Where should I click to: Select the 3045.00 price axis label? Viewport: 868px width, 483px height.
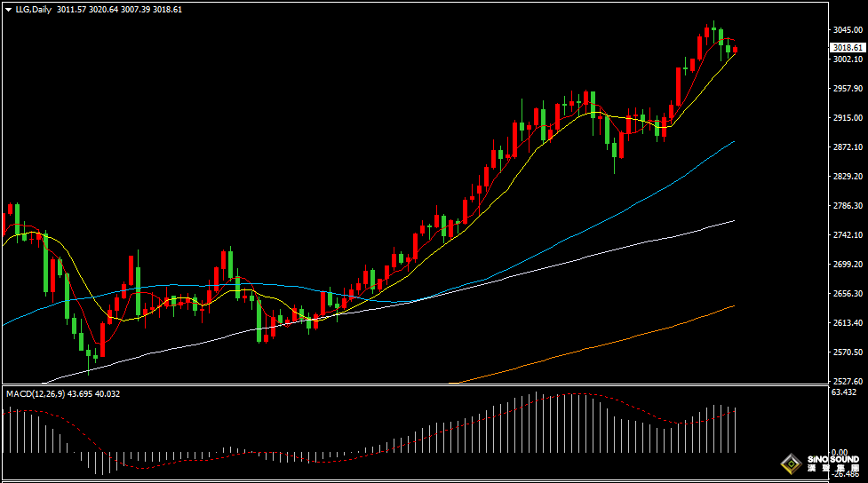pos(848,30)
